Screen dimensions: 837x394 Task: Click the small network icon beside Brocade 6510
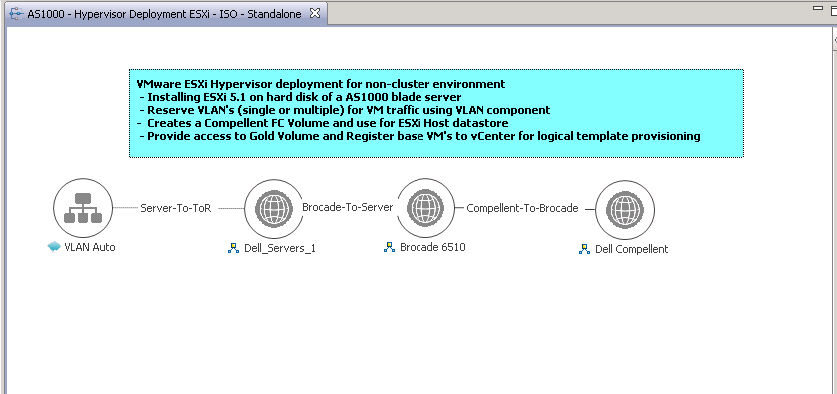[x=389, y=247]
